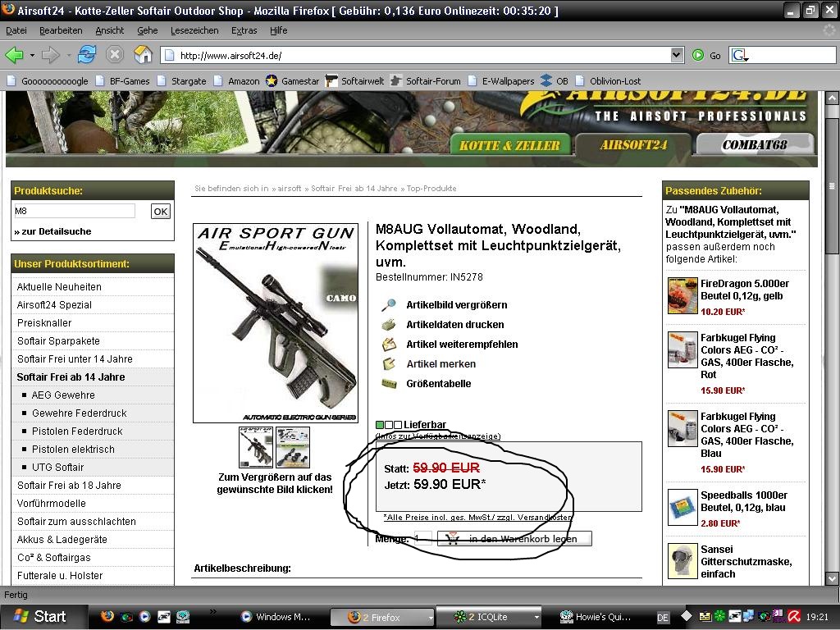This screenshot has width=840, height=630.
Task: Open the Datei menu
Action: coord(16,30)
